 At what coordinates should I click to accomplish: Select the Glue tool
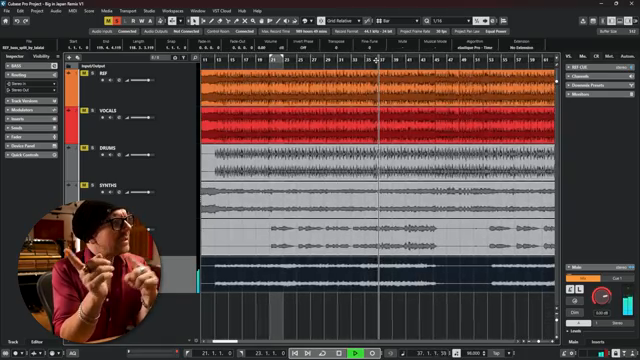pyautogui.click(x=236, y=21)
